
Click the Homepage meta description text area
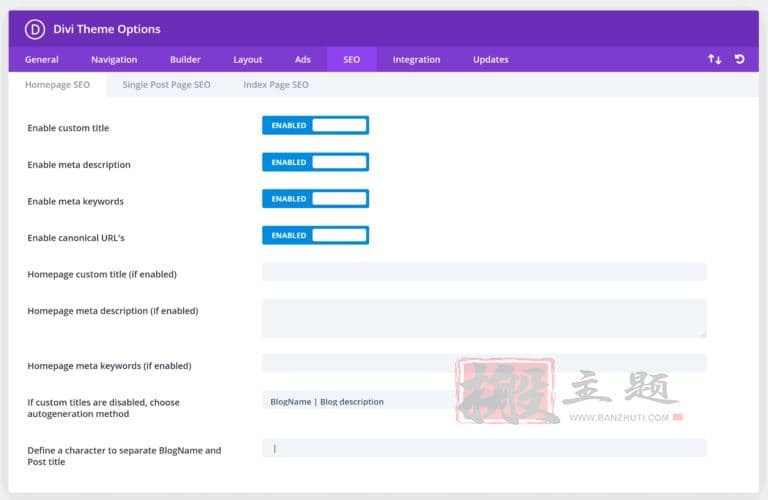pyautogui.click(x=484, y=318)
